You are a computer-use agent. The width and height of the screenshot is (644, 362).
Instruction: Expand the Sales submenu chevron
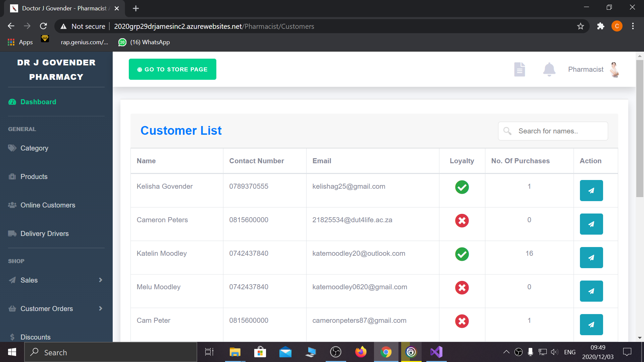point(100,280)
